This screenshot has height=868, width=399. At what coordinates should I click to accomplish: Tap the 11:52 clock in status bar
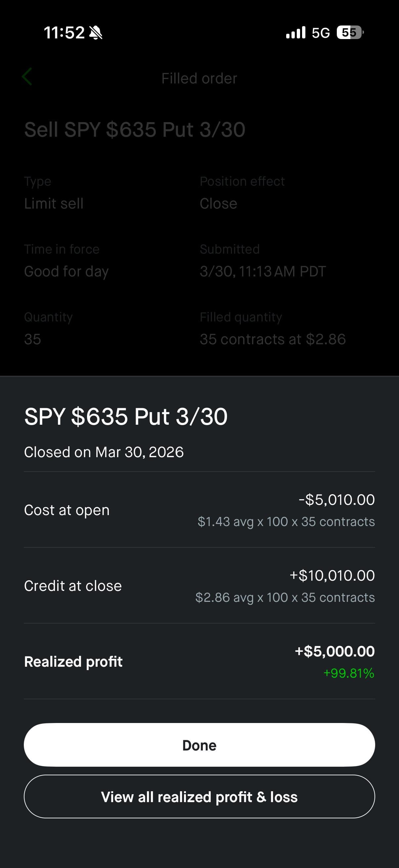[64, 33]
